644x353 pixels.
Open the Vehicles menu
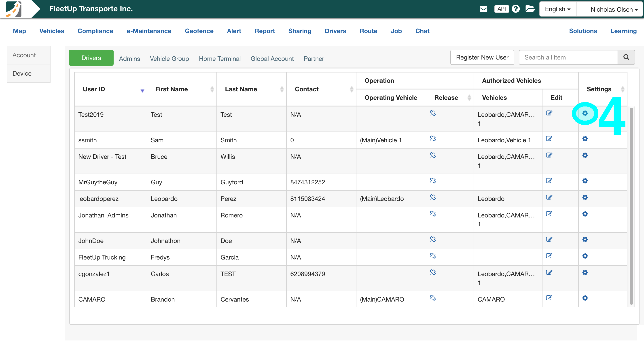coord(52,31)
